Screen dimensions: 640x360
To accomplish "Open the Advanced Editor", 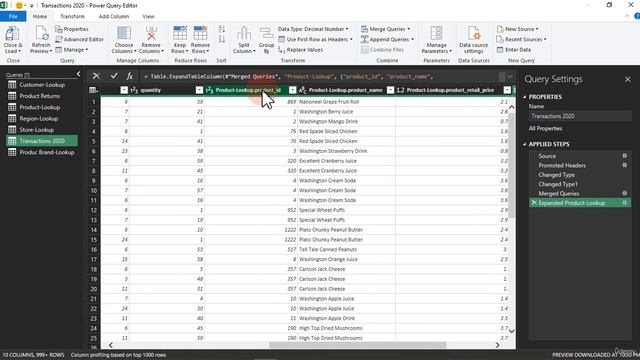I will (x=79, y=39).
